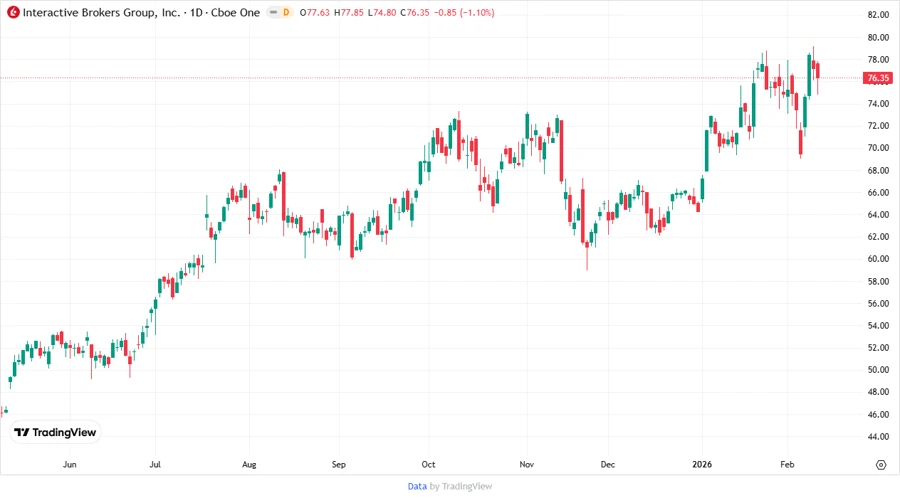Image resolution: width=900 pixels, height=498 pixels.
Task: Click the 60.00 price axis label
Action: 878,259
